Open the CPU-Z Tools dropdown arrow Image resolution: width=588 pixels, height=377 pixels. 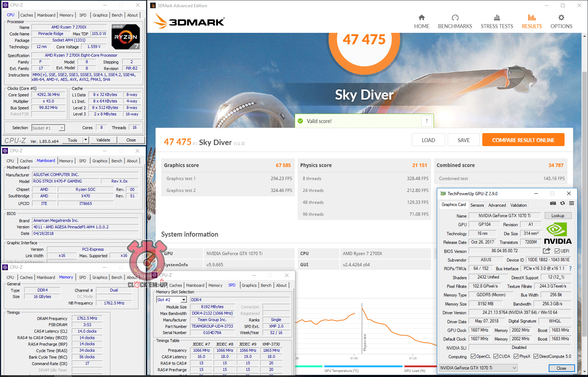85,140
